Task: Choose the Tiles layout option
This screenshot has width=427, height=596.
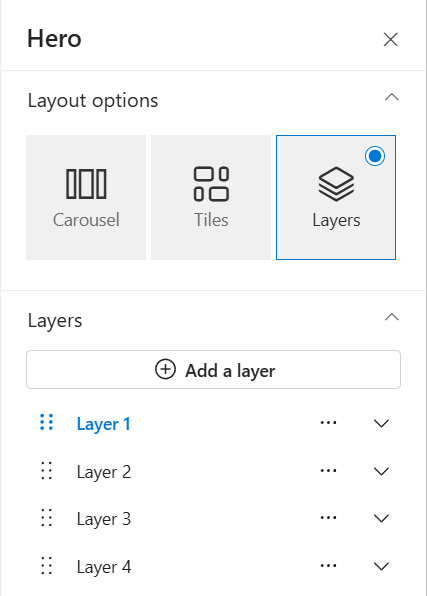Action: [211, 197]
